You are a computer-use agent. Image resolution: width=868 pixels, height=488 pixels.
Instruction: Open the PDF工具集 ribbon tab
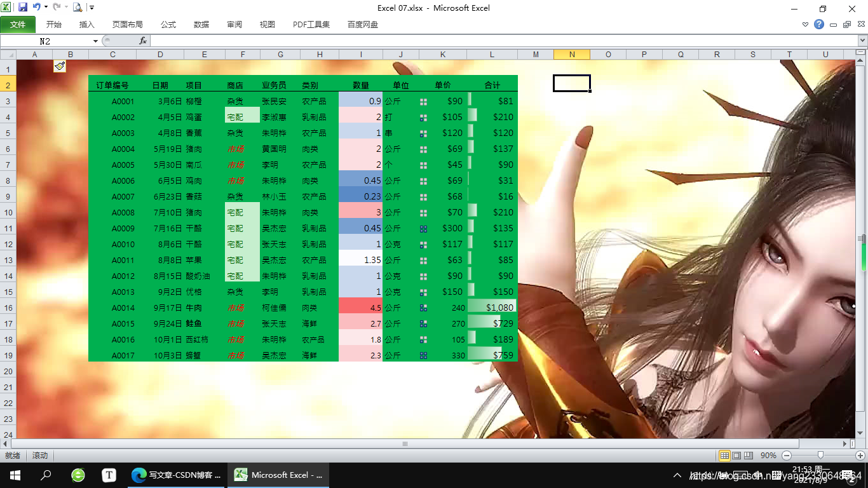311,25
